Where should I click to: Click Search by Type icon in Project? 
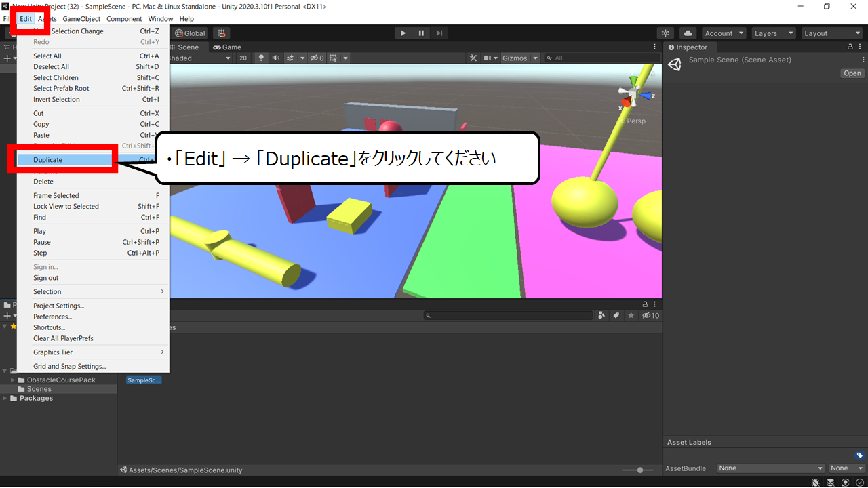[x=602, y=316]
